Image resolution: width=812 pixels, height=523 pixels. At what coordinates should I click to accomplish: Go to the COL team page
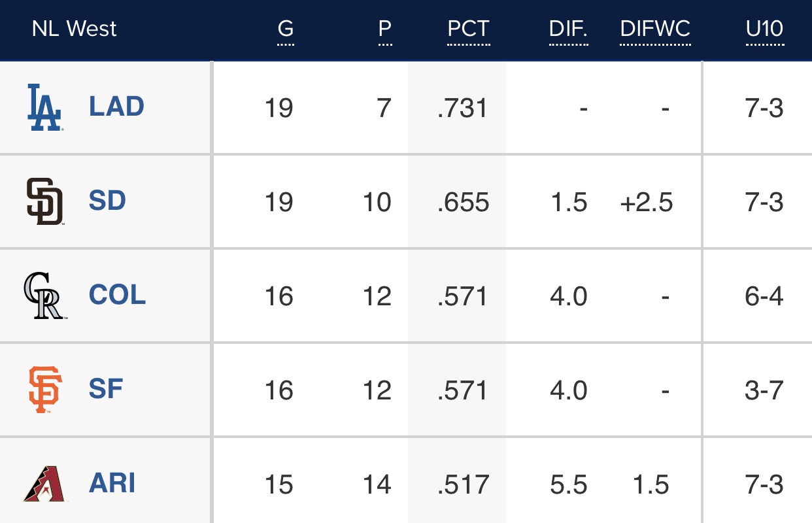coord(117,295)
